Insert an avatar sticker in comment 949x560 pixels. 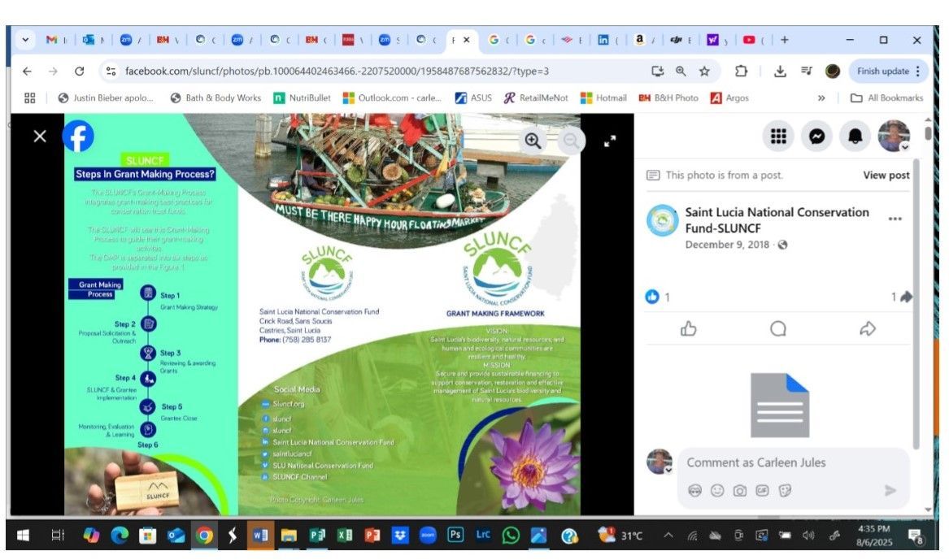click(694, 490)
